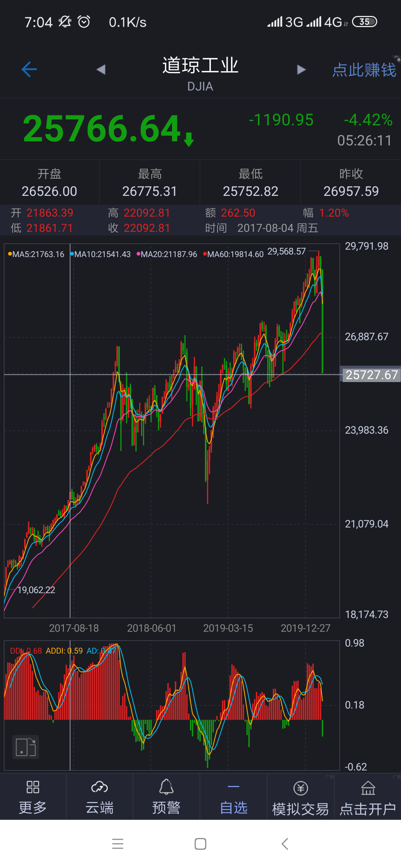
Task: Tap the 开盘 26526.00 cell
Action: pyautogui.click(x=49, y=183)
